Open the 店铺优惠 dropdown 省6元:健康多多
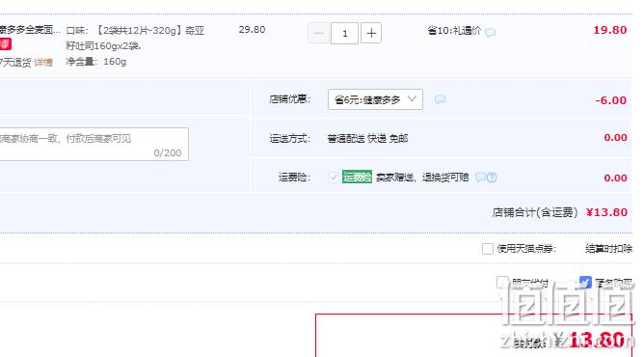 (375, 99)
